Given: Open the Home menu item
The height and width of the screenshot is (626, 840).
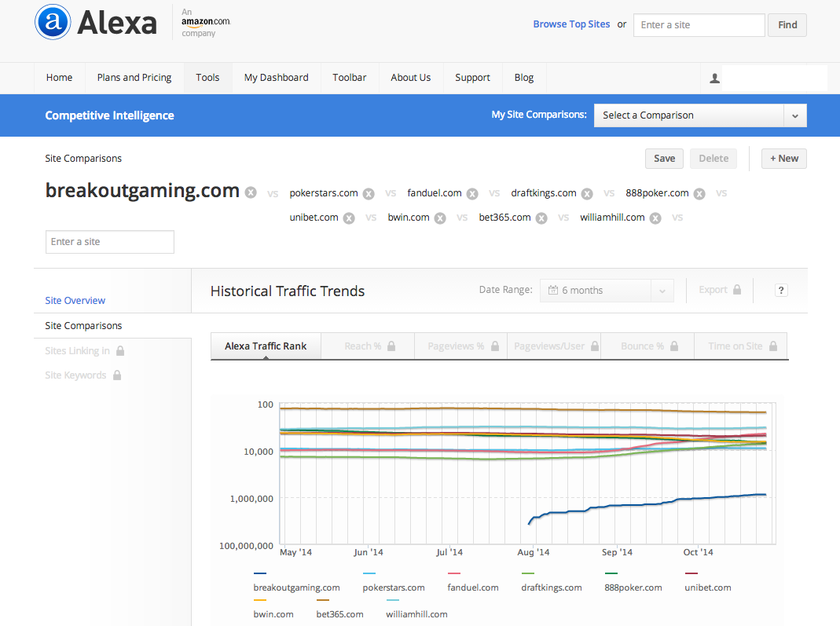Looking at the screenshot, I should click(x=59, y=78).
